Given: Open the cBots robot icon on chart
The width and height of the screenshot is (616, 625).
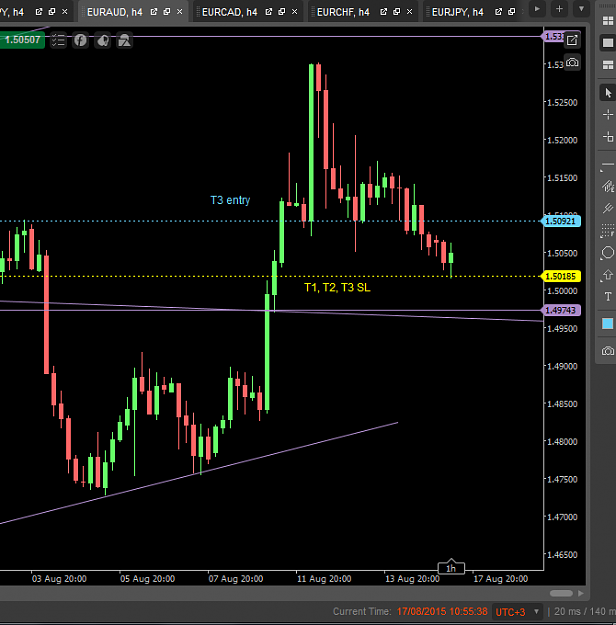Looking at the screenshot, I should 103,40.
